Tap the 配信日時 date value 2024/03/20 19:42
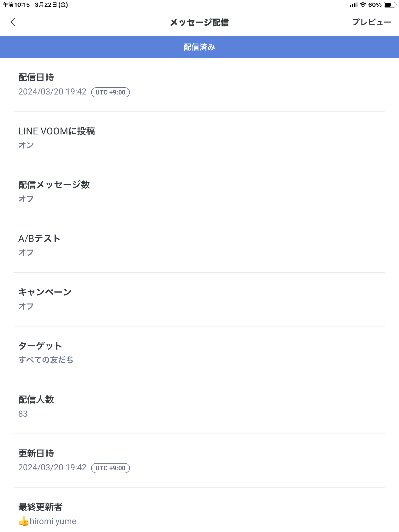This screenshot has width=399, height=532. [52, 92]
